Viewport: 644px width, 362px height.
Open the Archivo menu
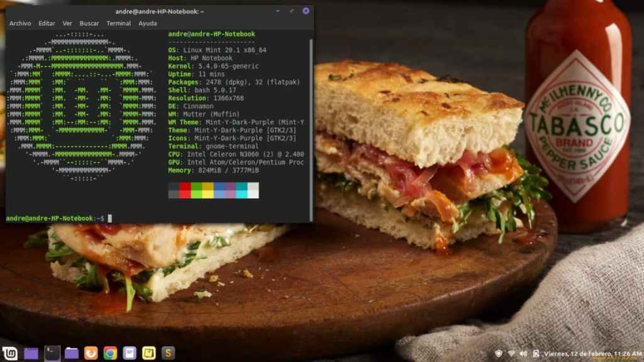tap(20, 23)
